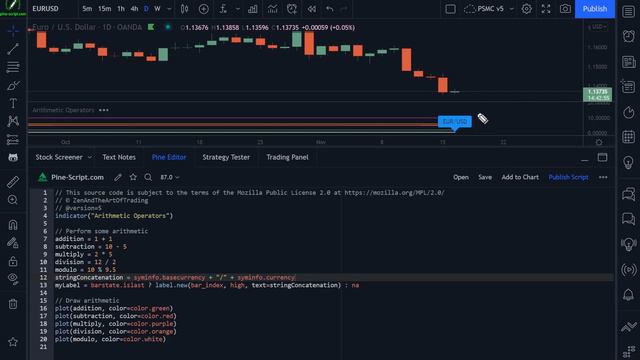
Task: Open chart settings gear in top toolbar
Action: click(527, 9)
